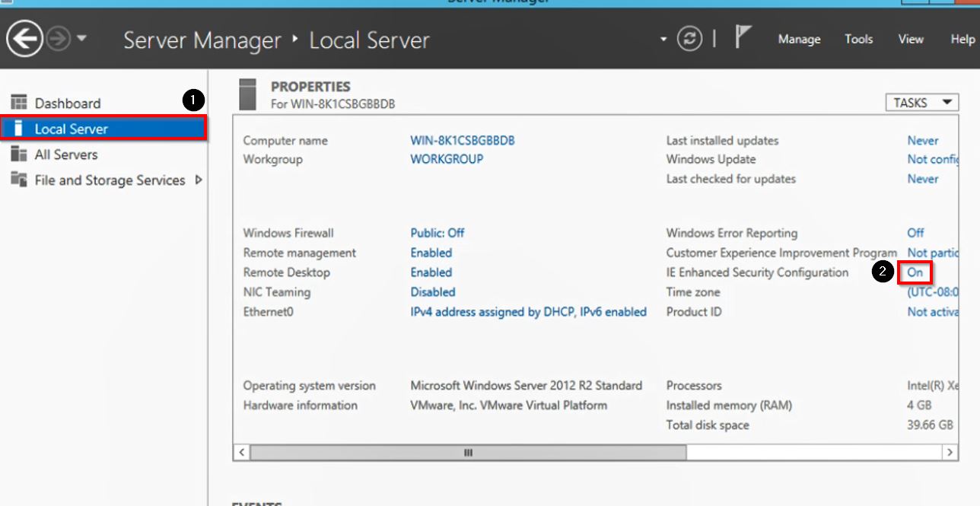
Task: Click the server icon beside PROPERTIES
Action: point(247,94)
